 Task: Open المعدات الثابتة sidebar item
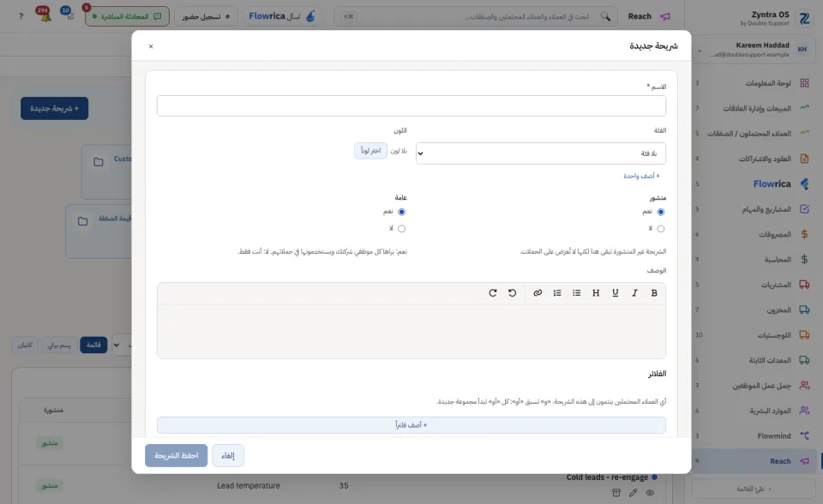click(x=754, y=360)
